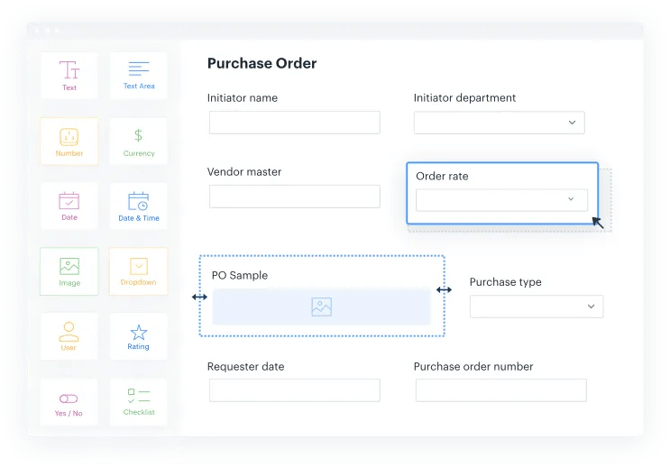Select the Text field tile
This screenshot has width=670, height=467.
click(69, 76)
